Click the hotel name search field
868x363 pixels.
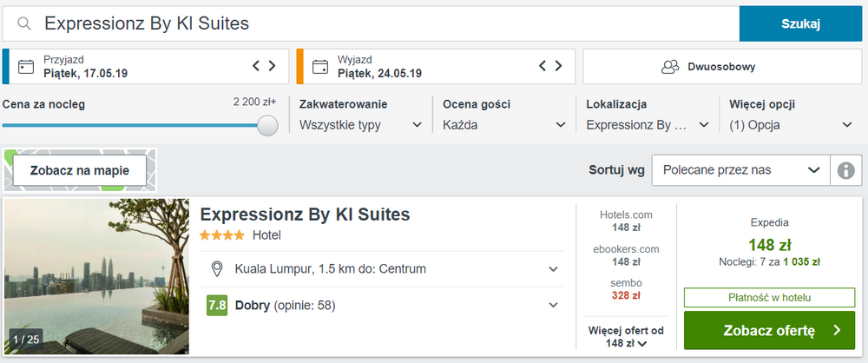[x=382, y=23]
